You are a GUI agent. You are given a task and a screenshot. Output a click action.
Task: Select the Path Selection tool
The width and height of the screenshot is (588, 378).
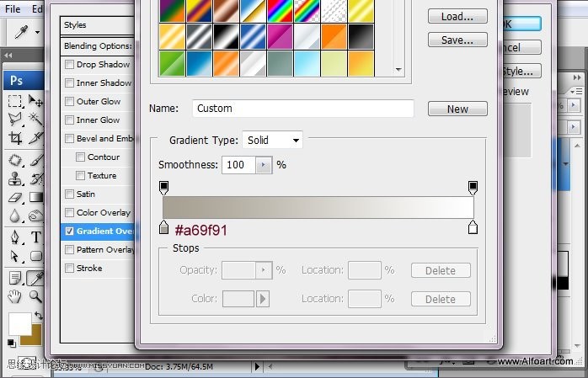click(14, 256)
